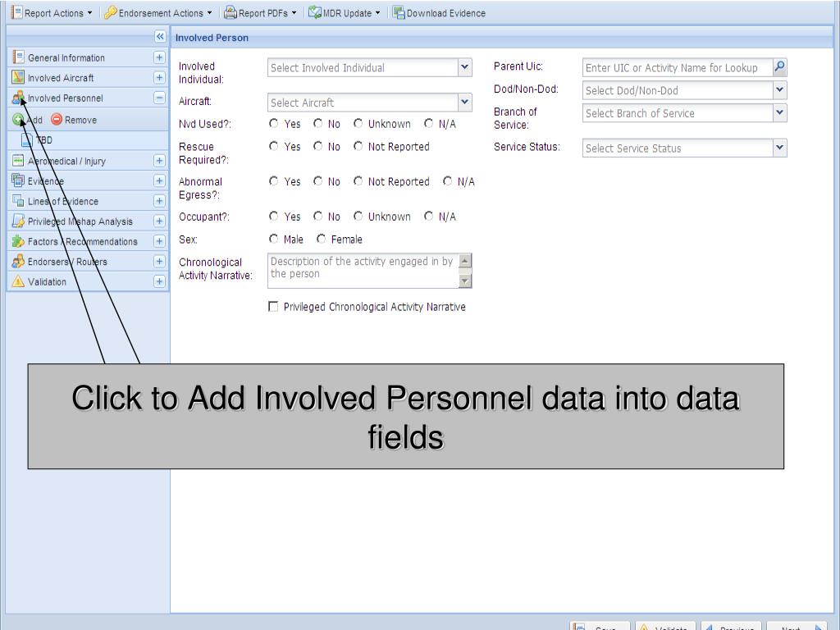Image resolution: width=840 pixels, height=630 pixels.
Task: Open the Endorsement Actions menu
Action: click(158, 13)
